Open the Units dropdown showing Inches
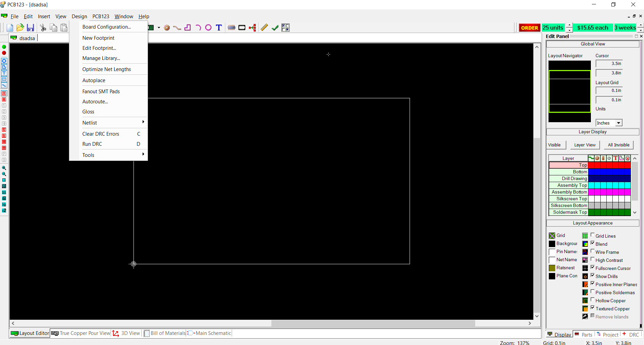 [619, 123]
